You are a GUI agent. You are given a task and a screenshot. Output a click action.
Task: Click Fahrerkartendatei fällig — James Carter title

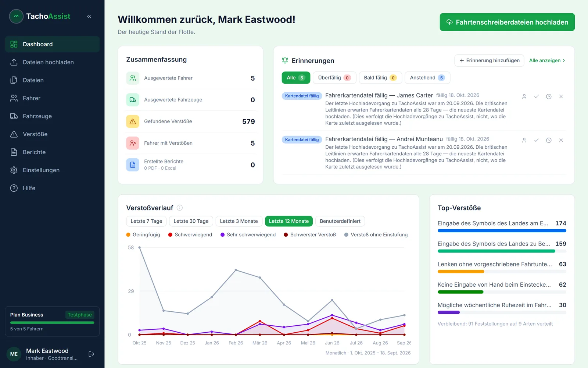coord(379,95)
